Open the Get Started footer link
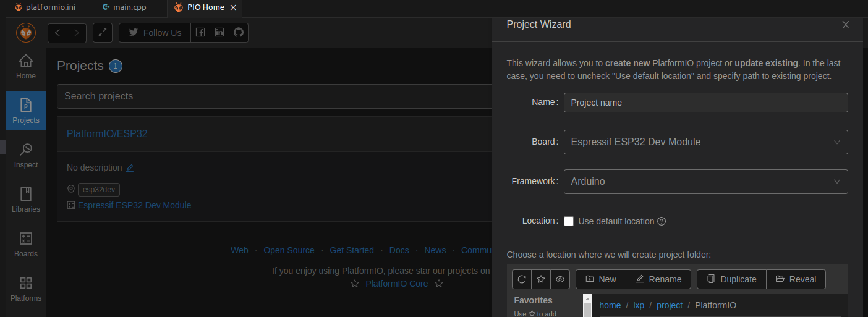This screenshot has height=317, width=868. (352, 250)
